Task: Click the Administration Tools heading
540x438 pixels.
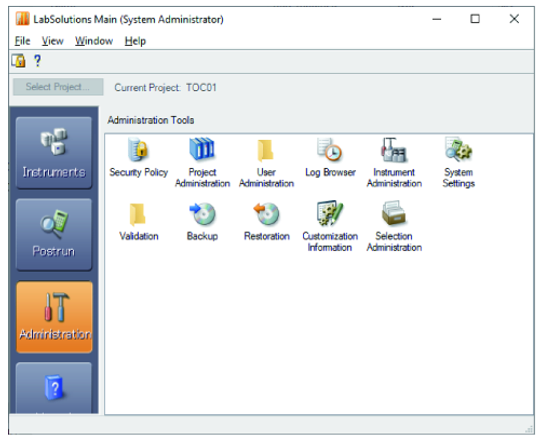Action: click(150, 120)
